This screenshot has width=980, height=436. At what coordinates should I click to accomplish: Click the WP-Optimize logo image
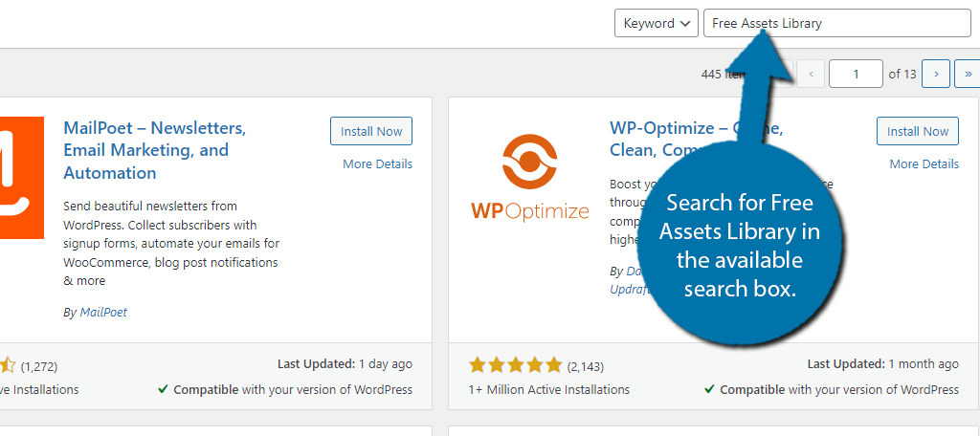[x=529, y=178]
